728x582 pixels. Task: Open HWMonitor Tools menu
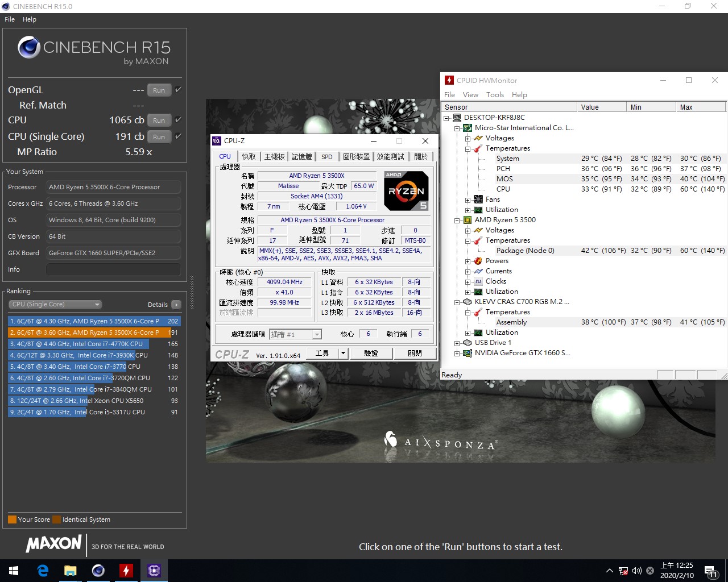pos(495,95)
